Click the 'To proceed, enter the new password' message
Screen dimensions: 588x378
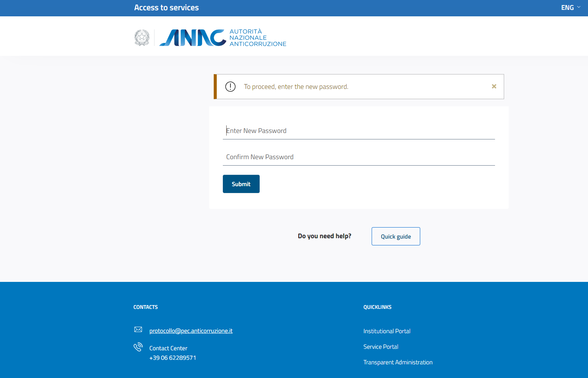coord(296,87)
